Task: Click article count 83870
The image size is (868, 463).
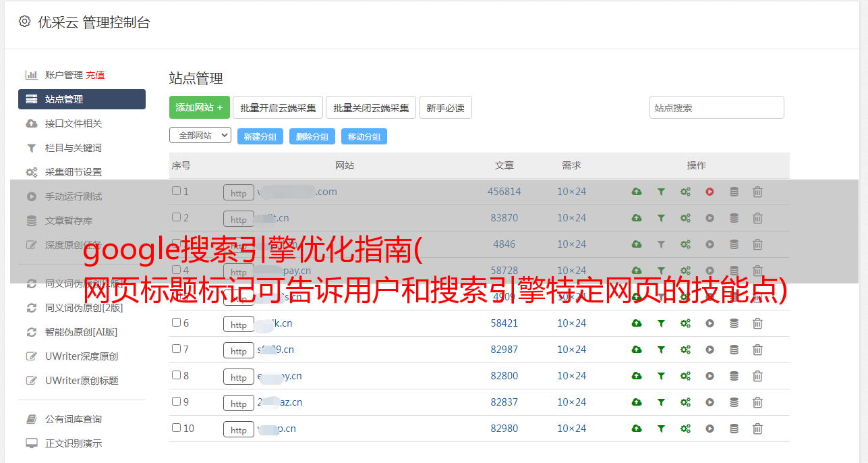Action: 504,218
